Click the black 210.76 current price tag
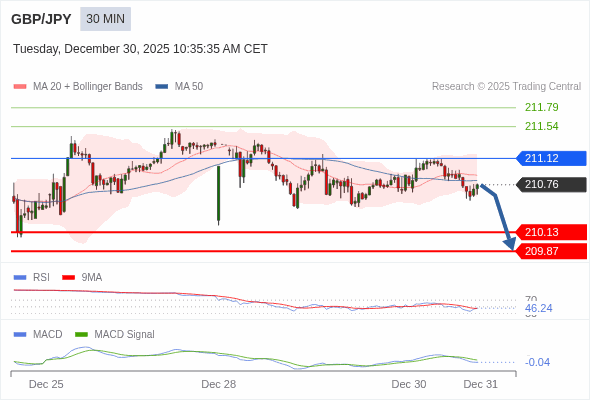Viewport: 590px width, 400px height. tap(551, 184)
